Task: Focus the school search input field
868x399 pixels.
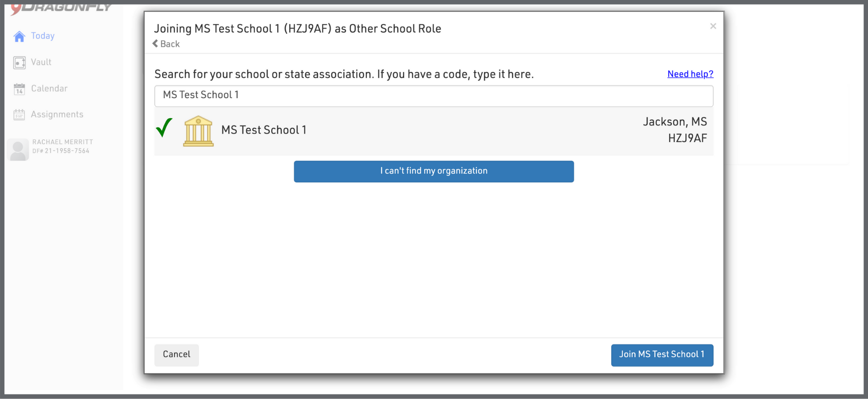Action: point(434,96)
